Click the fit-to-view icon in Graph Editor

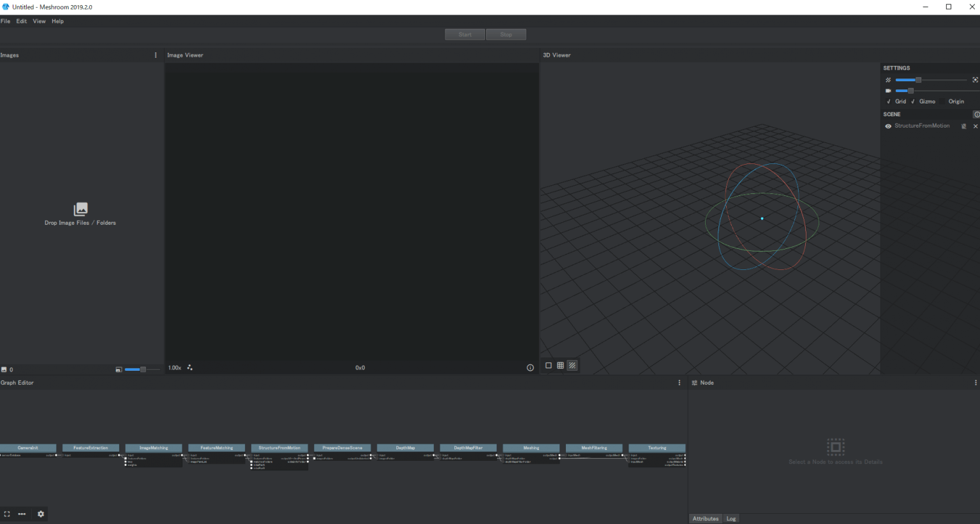(x=7, y=514)
